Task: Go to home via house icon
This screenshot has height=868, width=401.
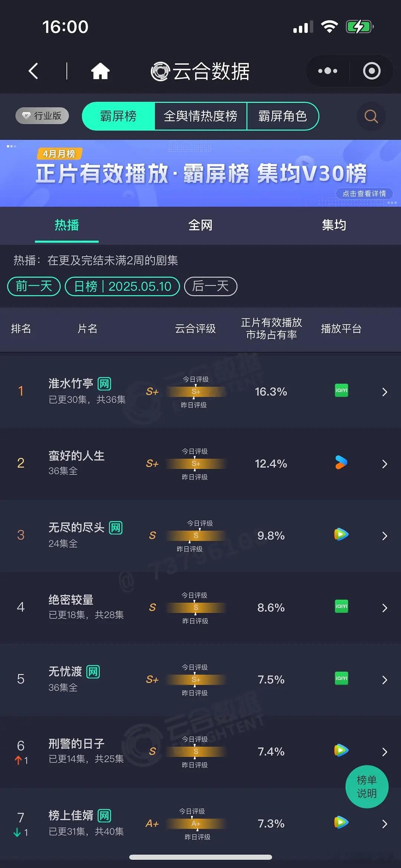Action: [x=100, y=71]
